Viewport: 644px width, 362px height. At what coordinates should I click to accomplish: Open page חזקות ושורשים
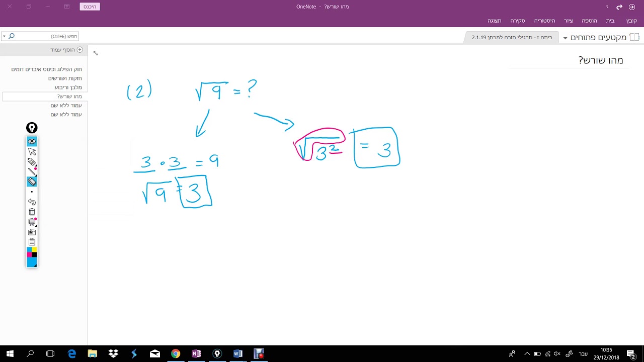[x=65, y=78]
